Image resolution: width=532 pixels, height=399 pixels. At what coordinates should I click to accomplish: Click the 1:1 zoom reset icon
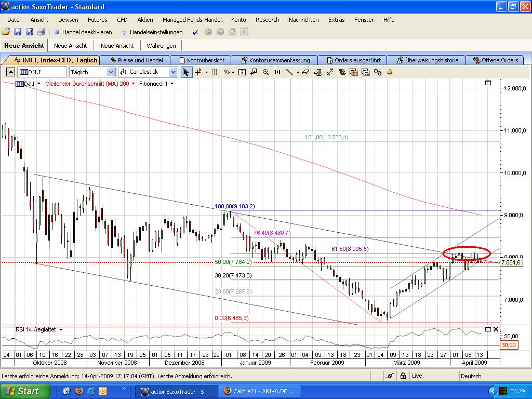(x=276, y=72)
